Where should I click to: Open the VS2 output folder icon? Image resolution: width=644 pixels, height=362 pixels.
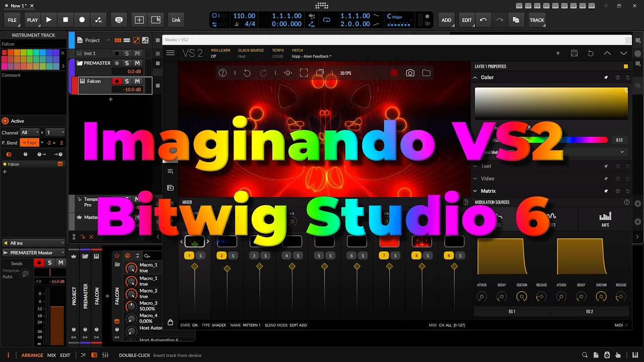426,73
